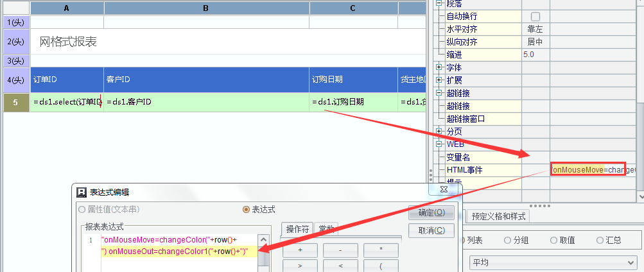This screenshot has height=272, width=644.
Task: Click the =ds1.select(订单ID cell
Action: click(67, 102)
